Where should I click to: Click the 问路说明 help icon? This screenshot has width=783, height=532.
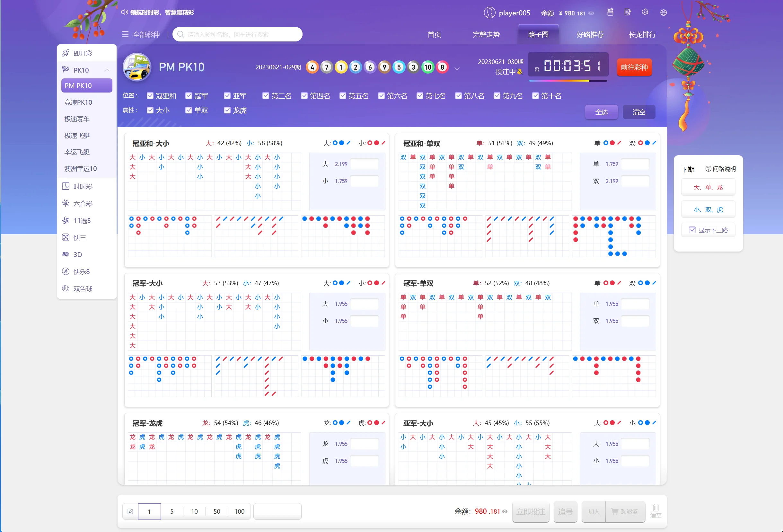[x=708, y=169]
